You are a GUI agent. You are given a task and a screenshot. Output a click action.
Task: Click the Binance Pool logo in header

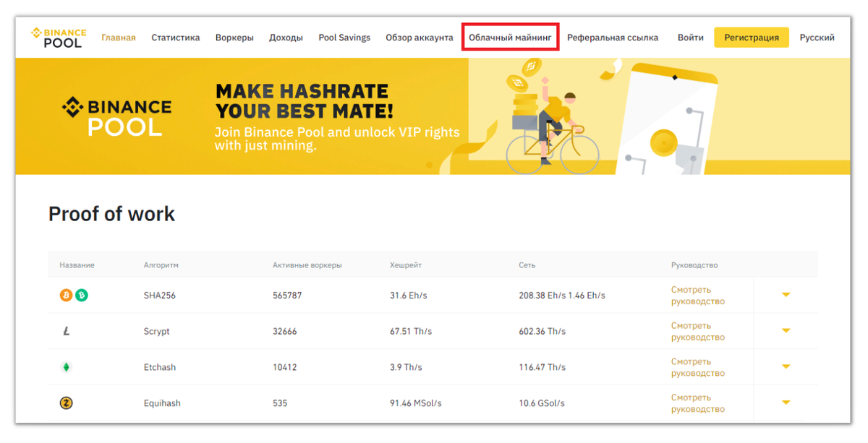pyautogui.click(x=59, y=38)
